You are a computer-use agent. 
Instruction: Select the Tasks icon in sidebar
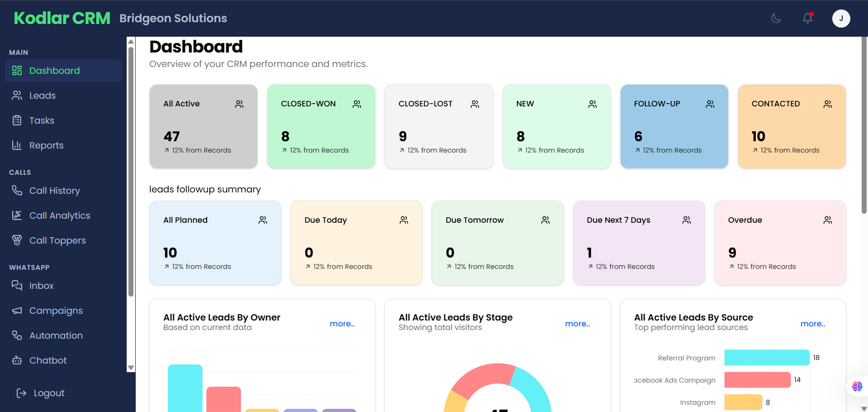pos(17,120)
